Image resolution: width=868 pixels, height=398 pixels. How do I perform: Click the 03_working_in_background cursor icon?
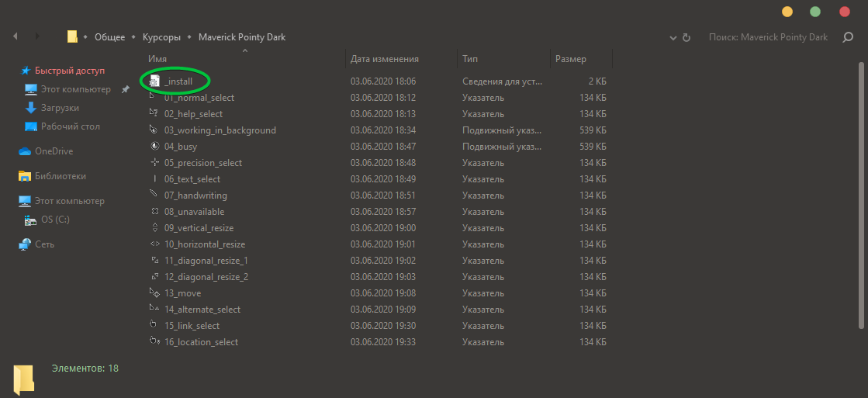pos(154,130)
